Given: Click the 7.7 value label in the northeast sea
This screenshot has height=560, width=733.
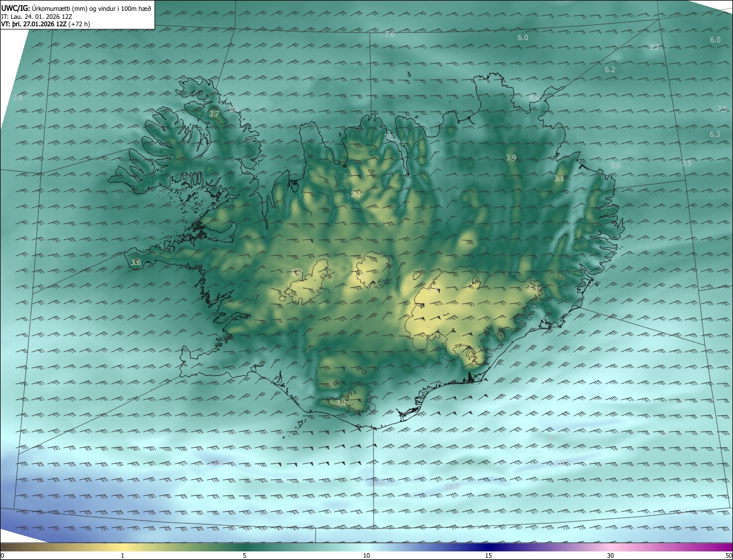Looking at the screenshot, I should tap(655, 47).
